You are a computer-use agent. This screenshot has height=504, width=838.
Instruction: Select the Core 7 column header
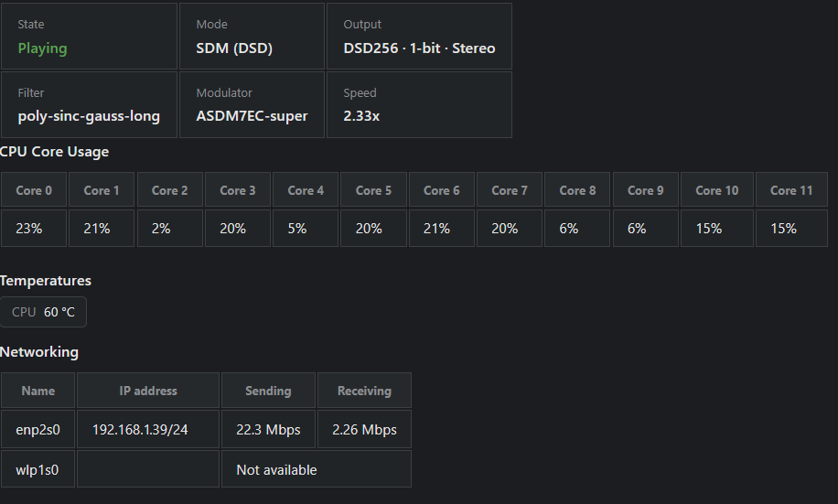click(510, 189)
